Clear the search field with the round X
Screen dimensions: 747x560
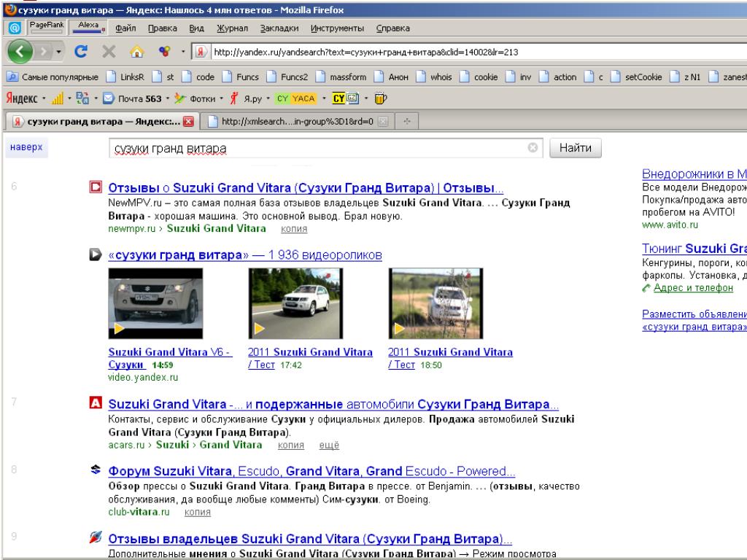(533, 147)
